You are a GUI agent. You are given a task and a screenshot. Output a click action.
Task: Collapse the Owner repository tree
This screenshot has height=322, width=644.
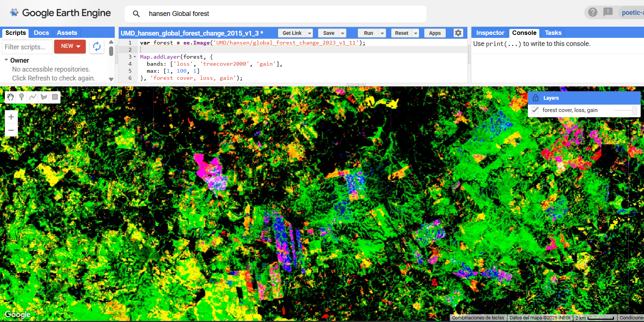pos(6,60)
